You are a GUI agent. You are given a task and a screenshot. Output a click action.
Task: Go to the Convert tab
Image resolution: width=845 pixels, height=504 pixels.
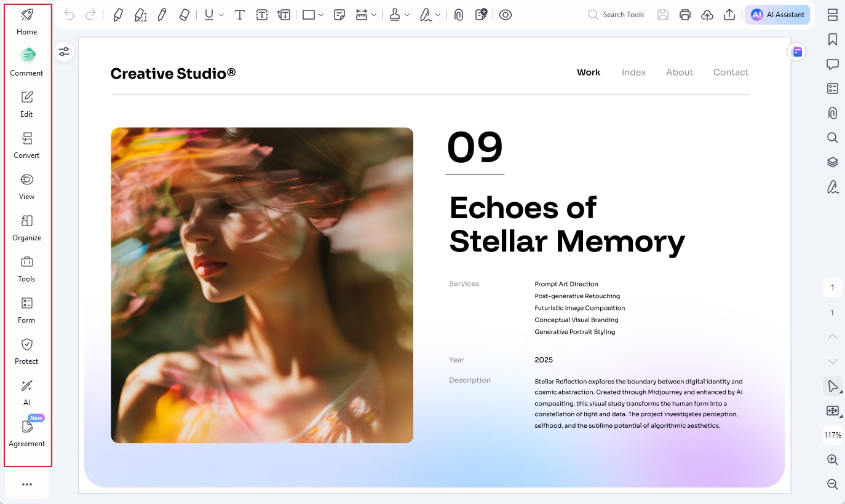(26, 145)
